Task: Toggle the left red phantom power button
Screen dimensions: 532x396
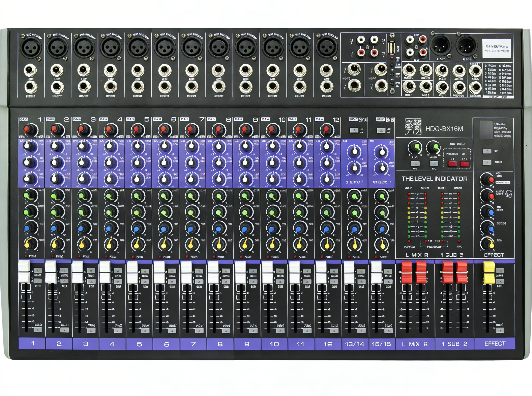Action: [452, 164]
